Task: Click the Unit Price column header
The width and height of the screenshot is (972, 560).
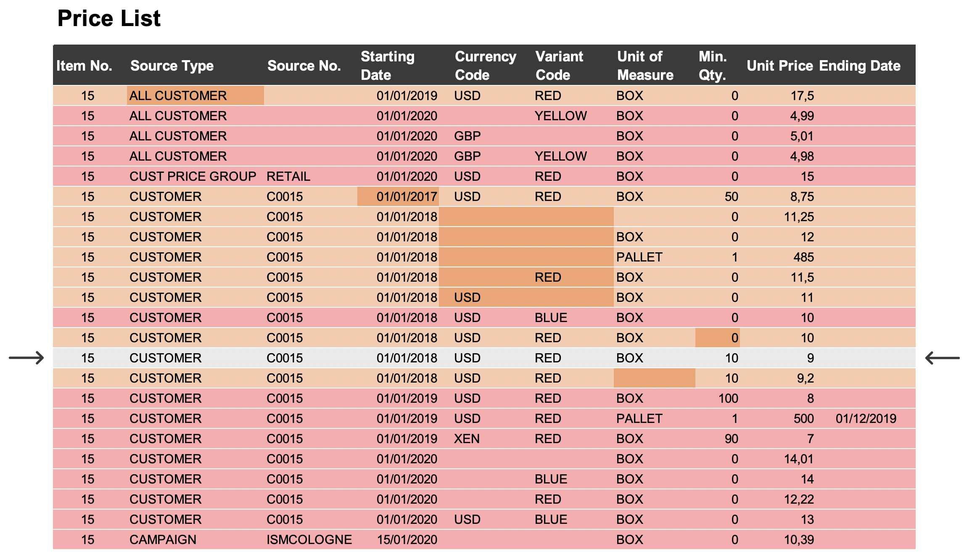Action: 779,66
